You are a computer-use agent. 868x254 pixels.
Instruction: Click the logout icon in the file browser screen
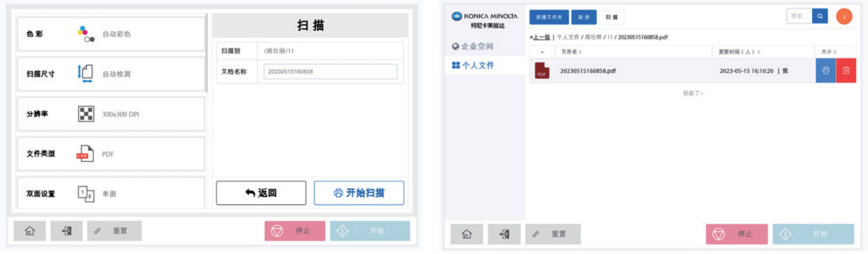tap(504, 234)
